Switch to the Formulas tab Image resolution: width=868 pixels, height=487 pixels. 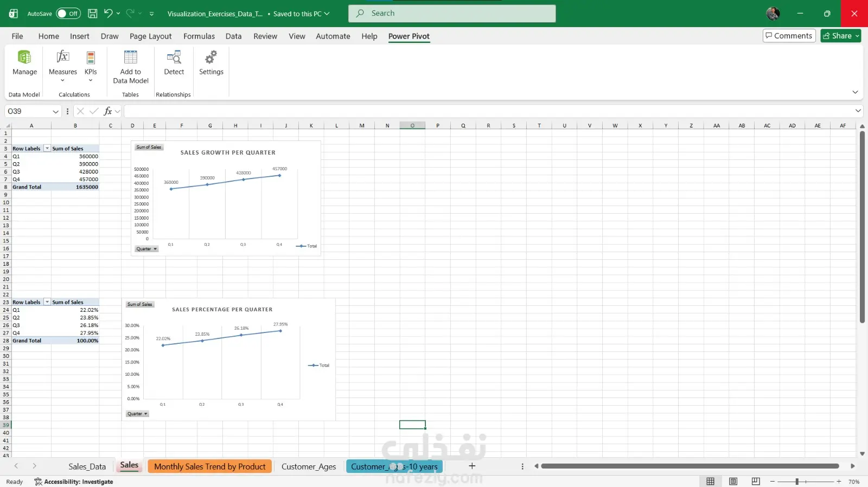199,36
